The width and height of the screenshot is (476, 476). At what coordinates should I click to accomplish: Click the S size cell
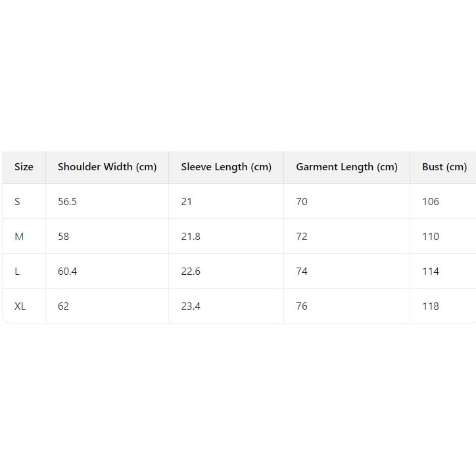(x=17, y=202)
